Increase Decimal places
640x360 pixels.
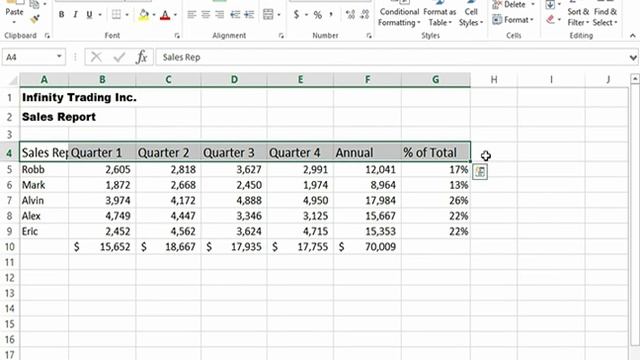click(350, 15)
